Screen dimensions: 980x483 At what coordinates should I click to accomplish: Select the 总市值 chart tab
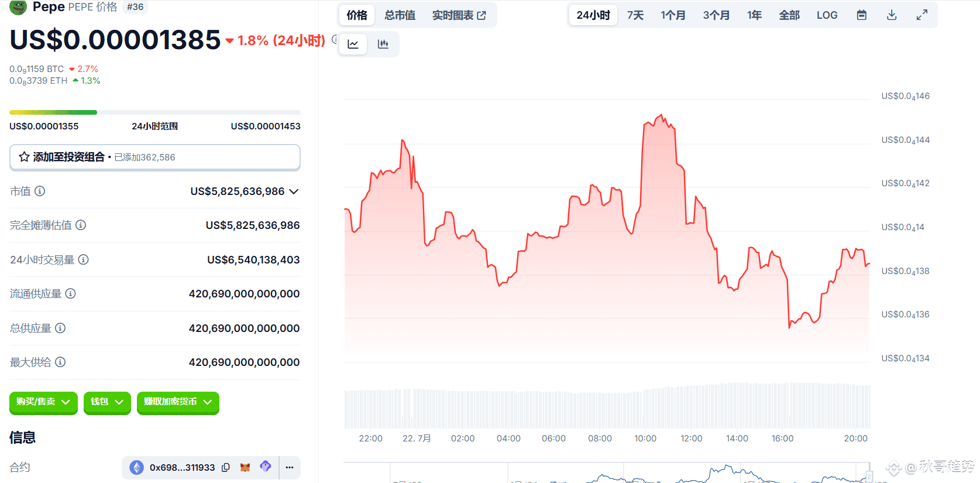[400, 15]
